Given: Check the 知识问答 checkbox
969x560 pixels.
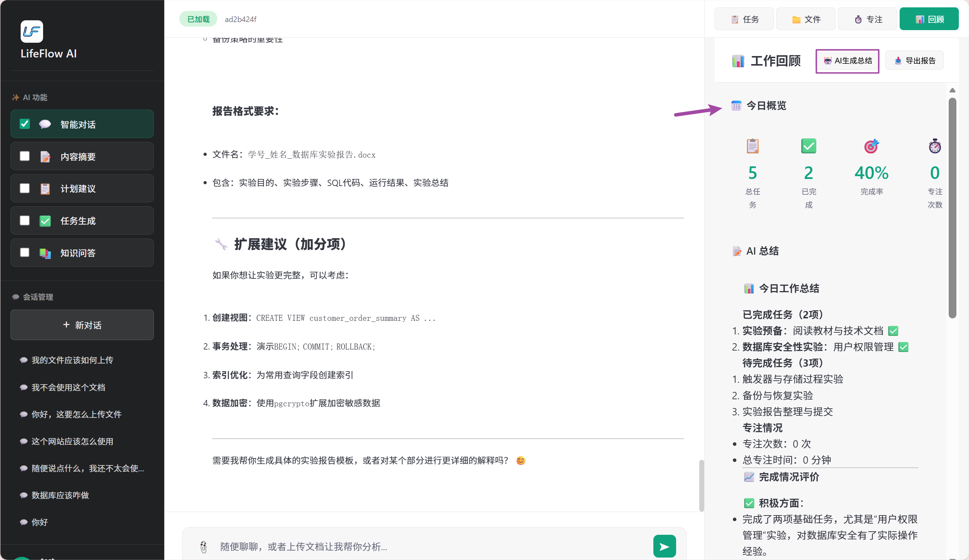Looking at the screenshot, I should tap(25, 253).
